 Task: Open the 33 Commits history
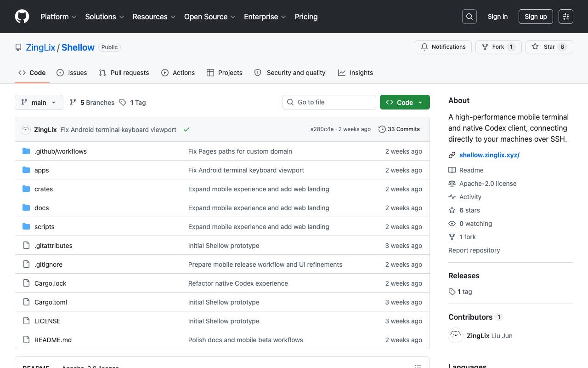tap(399, 129)
